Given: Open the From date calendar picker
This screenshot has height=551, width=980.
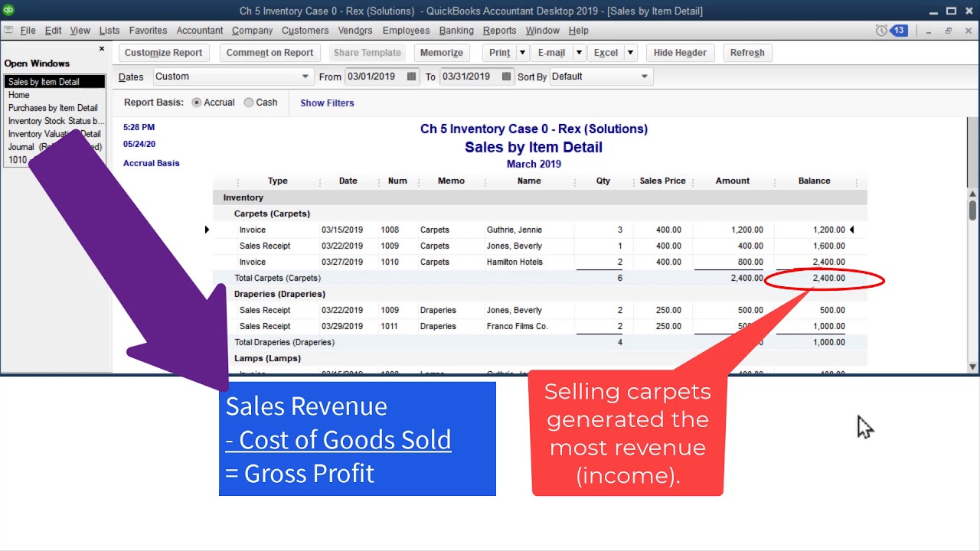Looking at the screenshot, I should 412,77.
